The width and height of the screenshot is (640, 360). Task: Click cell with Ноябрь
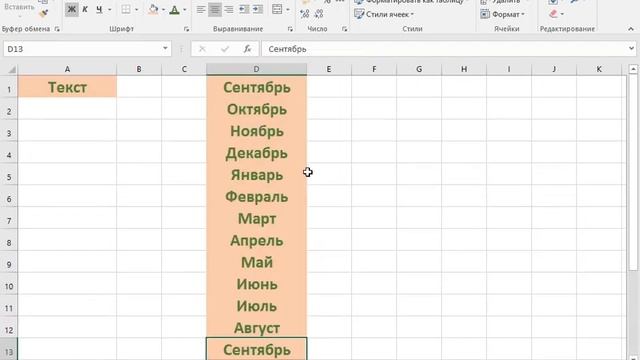pos(257,131)
